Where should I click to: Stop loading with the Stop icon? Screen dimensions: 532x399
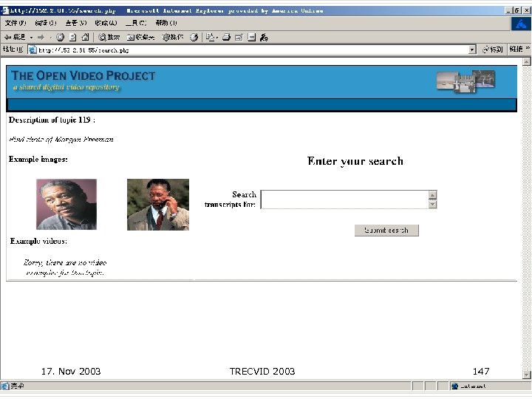coord(60,38)
